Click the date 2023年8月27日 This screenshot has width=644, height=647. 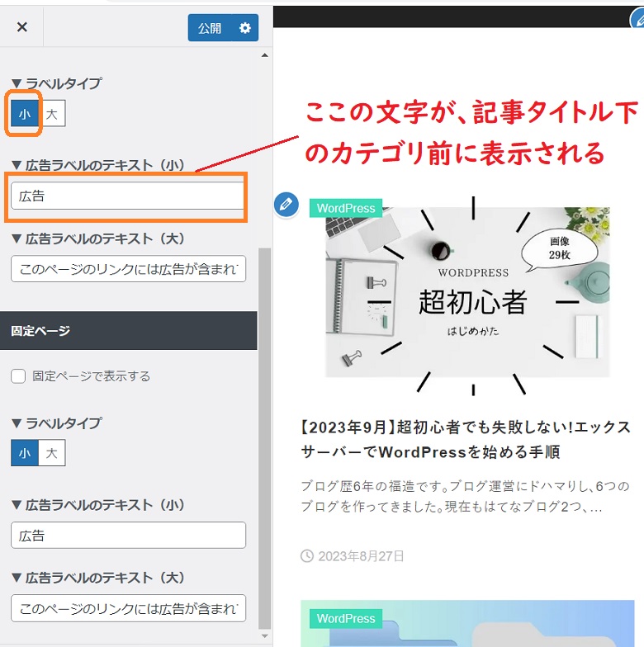tap(361, 556)
